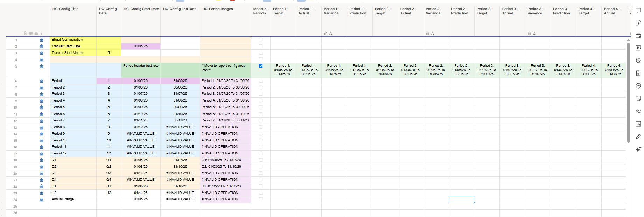
Task: Open the Brandfolder B panel icon
Action: [x=638, y=48]
